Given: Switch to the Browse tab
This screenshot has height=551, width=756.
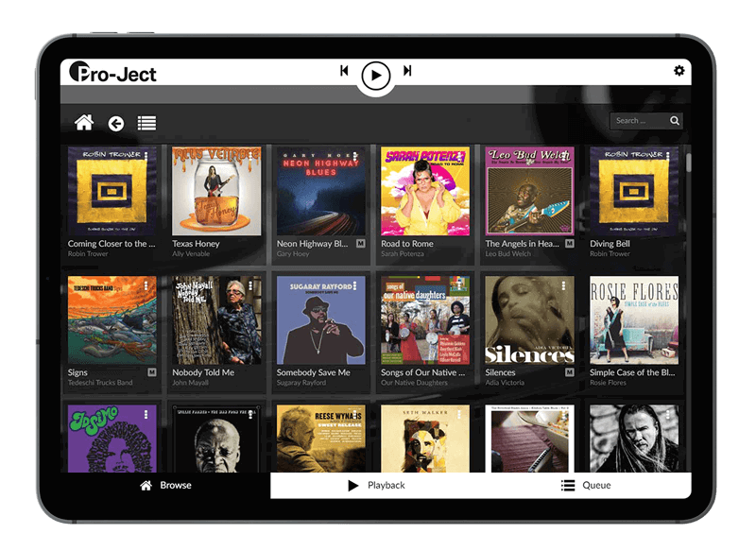Looking at the screenshot, I should point(165,485).
